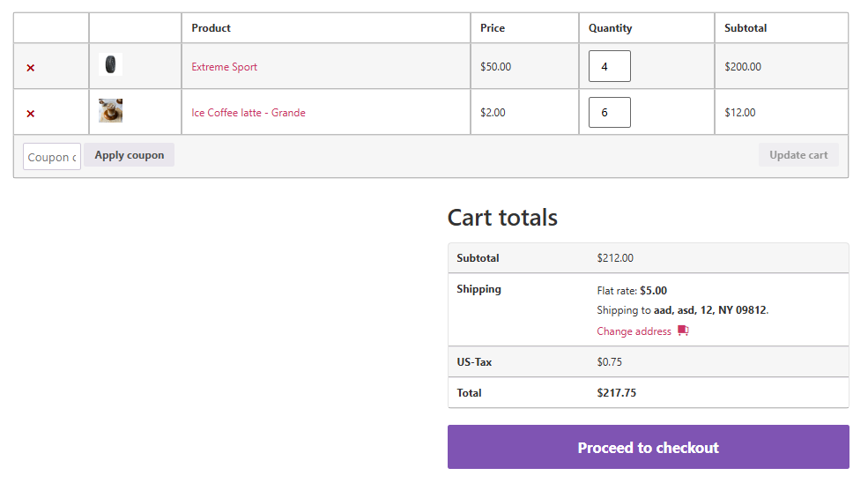Screen dimensions: 868x483
Task: Click the Flat rate shipping text
Action: pos(632,291)
